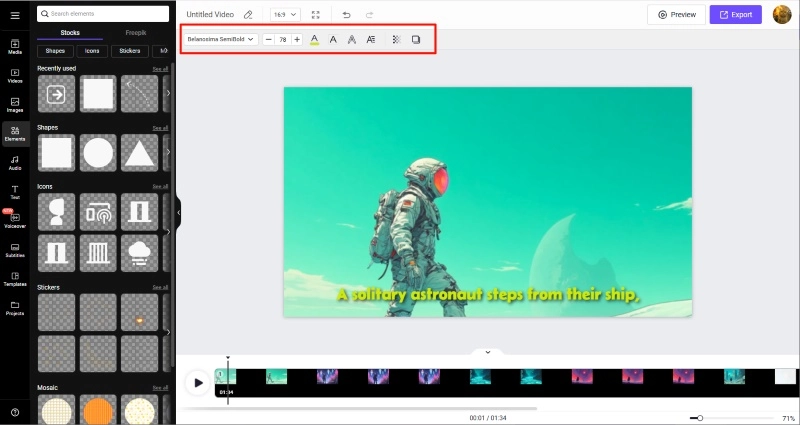Open the Videos panel in sidebar
This screenshot has height=425, width=800.
pyautogui.click(x=15, y=76)
